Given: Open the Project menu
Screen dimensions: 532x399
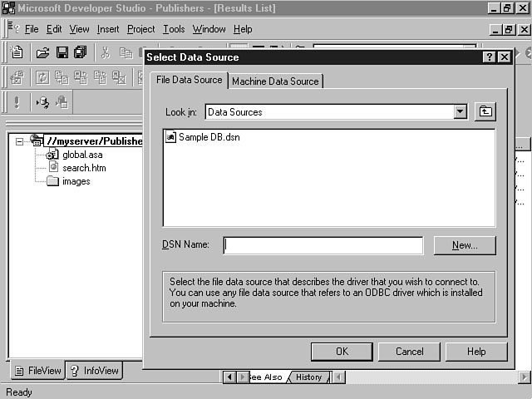Looking at the screenshot, I should [x=140, y=29].
